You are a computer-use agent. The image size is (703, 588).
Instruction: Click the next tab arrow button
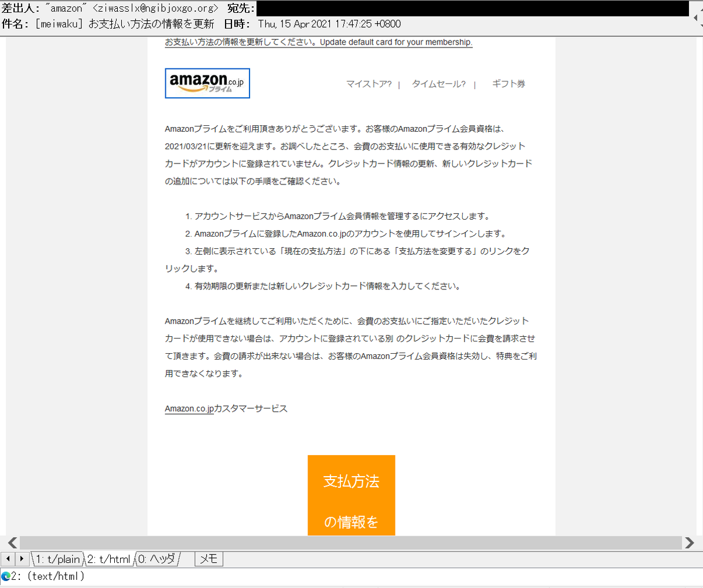[23, 559]
